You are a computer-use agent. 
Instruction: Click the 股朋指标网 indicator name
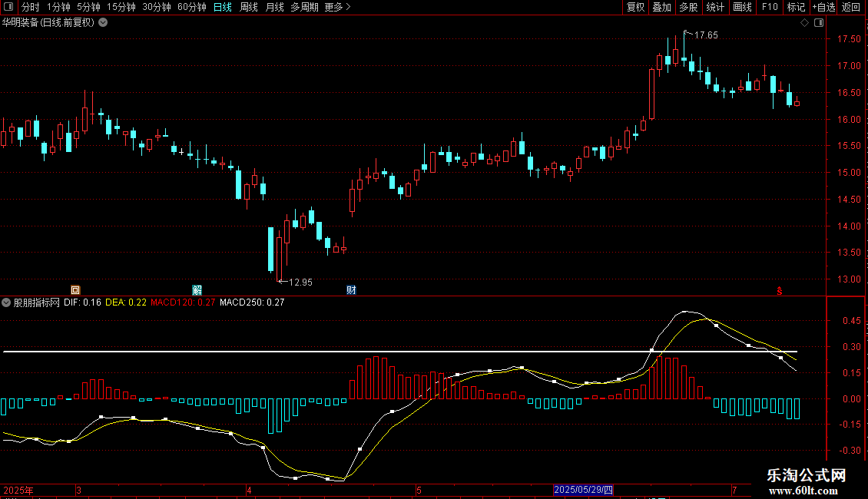[x=37, y=302]
